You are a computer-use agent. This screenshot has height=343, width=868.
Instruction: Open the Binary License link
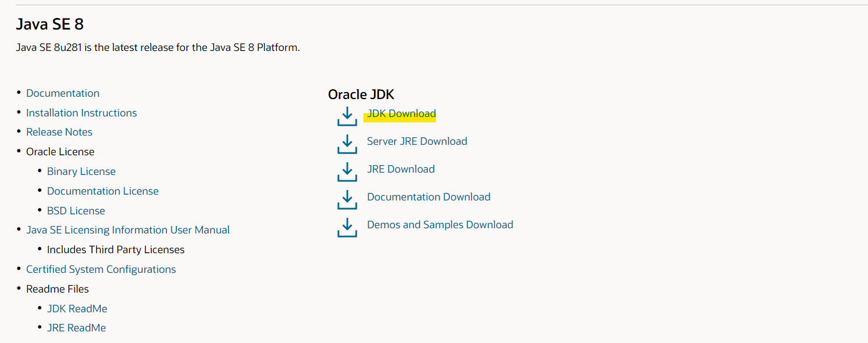(x=81, y=171)
